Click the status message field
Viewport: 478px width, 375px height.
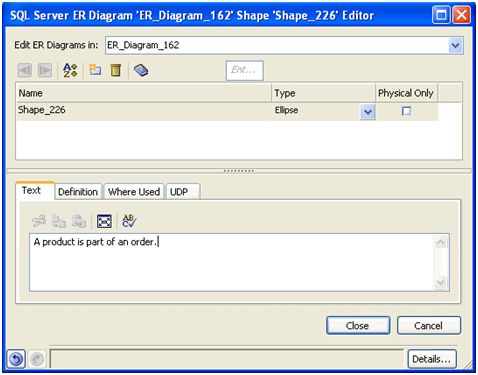click(227, 359)
